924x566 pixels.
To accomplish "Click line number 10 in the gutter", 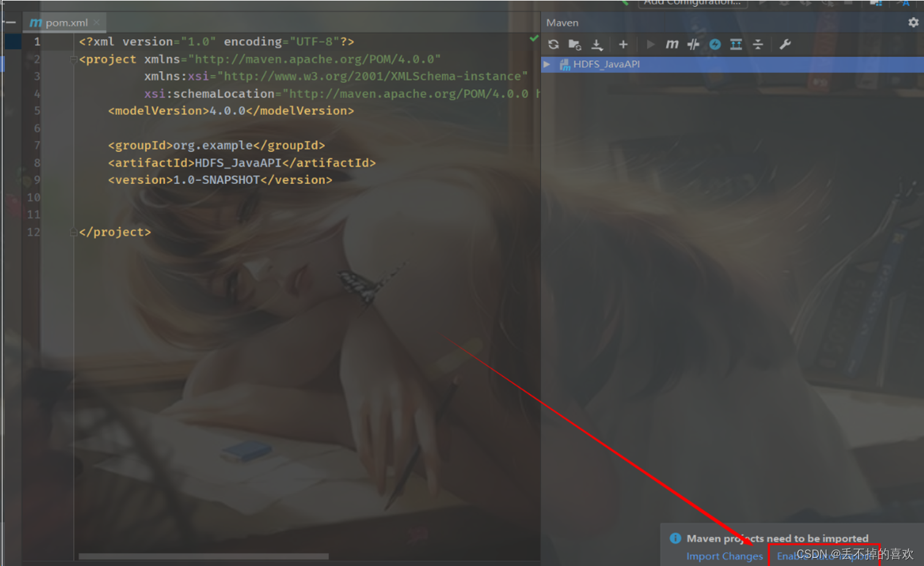I will click(34, 197).
